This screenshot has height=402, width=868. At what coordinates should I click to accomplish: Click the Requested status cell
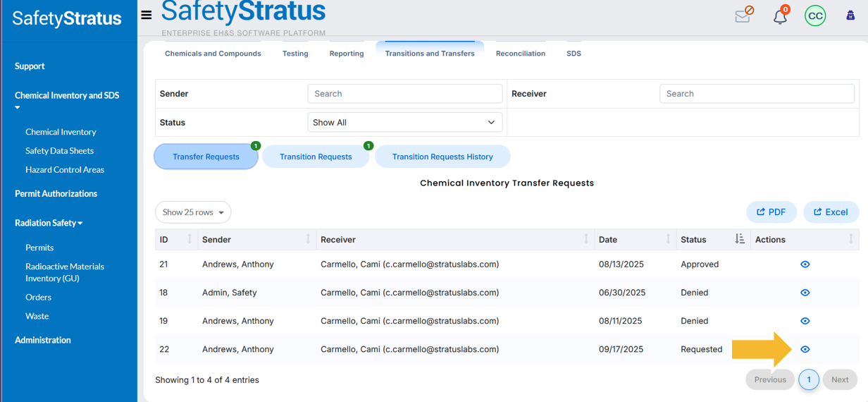pos(702,349)
